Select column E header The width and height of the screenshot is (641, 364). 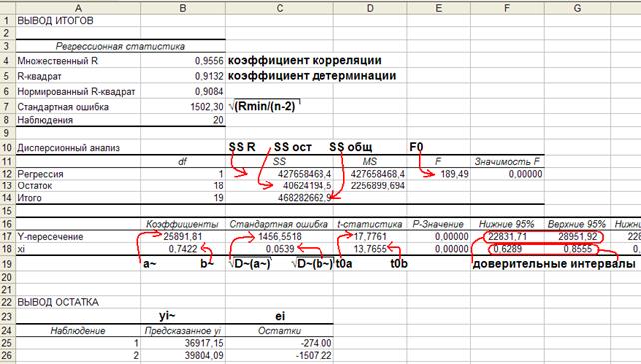pyautogui.click(x=439, y=8)
